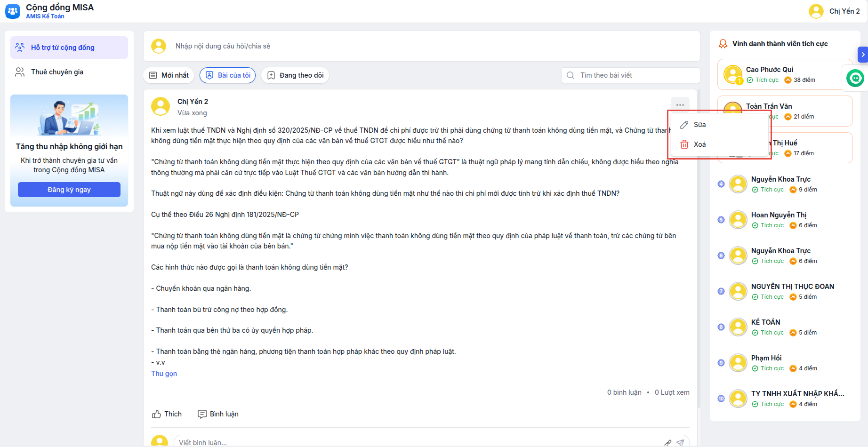Click the Thích thumbs-up icon
Viewport: 868px width, 447px height.
(x=157, y=414)
